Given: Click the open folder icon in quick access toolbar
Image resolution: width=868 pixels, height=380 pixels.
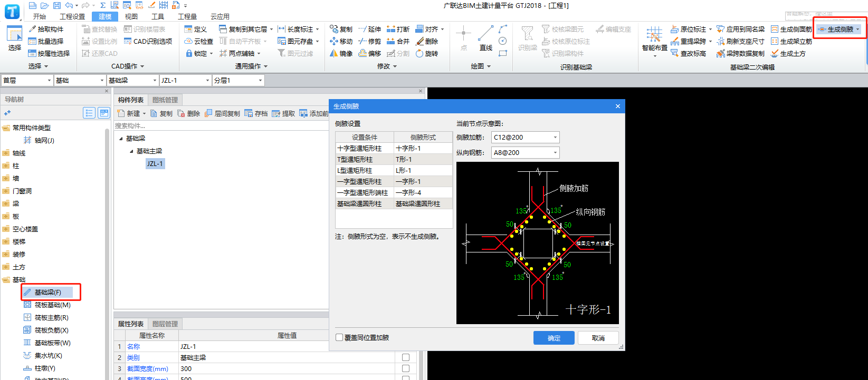Looking at the screenshot, I should pos(45,5).
